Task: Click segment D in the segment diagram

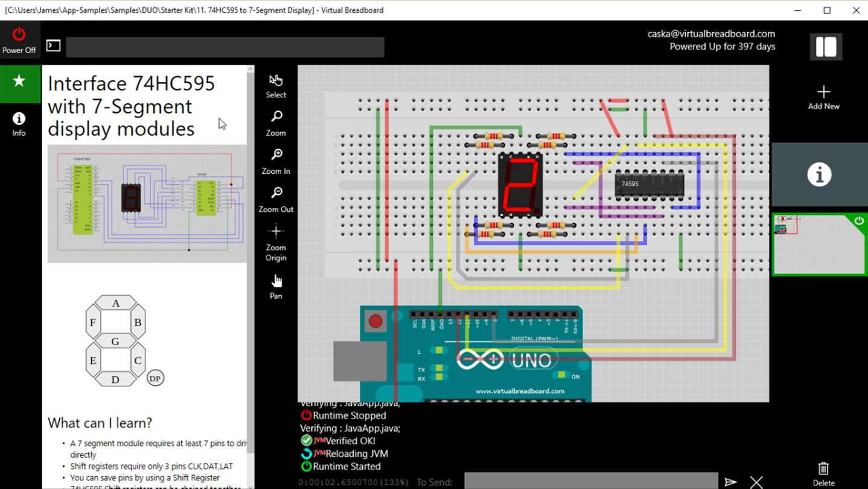Action: [115, 379]
